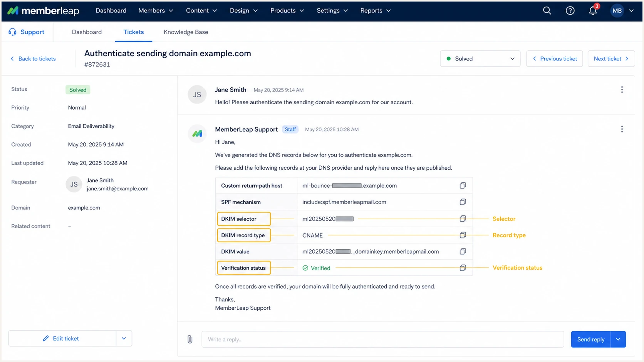
Task: Copy the custom return-path host value
Action: pos(463,185)
